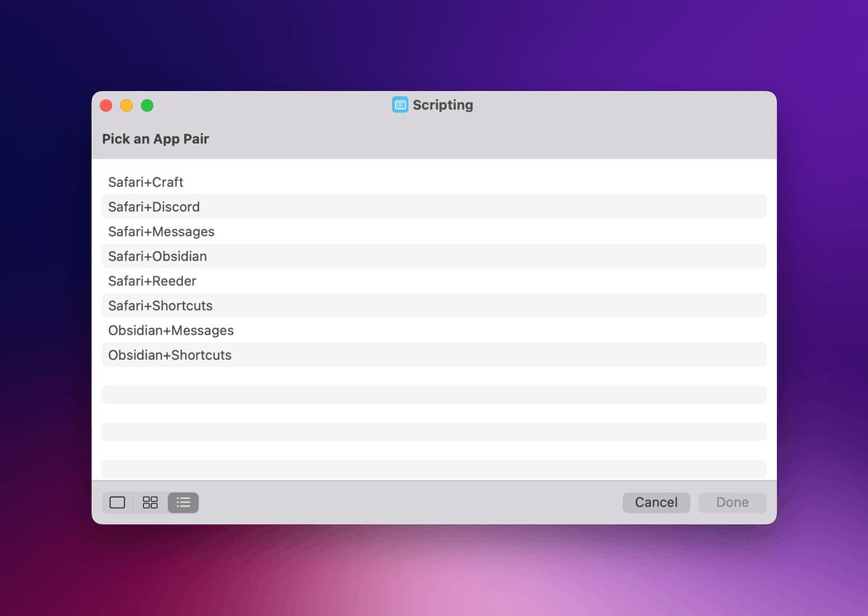This screenshot has width=868, height=616.
Task: Pick the Safari+Shortcuts row
Action: tap(434, 305)
